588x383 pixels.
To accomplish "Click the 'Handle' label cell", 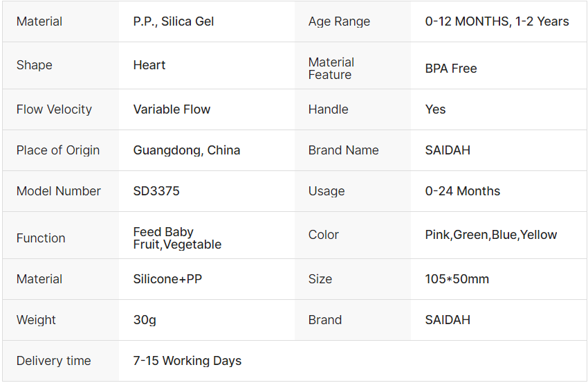I will [x=329, y=109].
